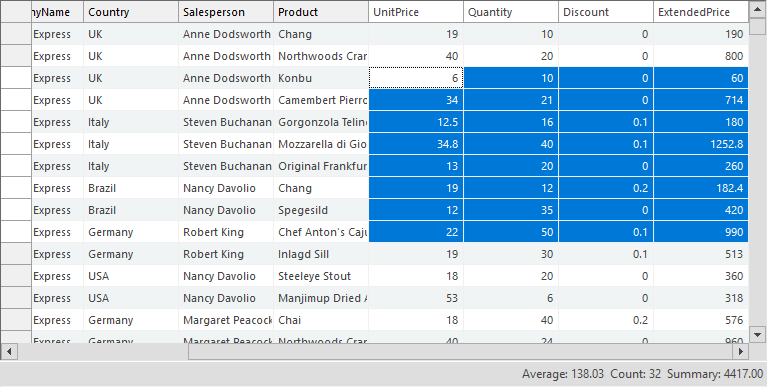Click the Discount cell in Chang Brazil row

pos(605,188)
